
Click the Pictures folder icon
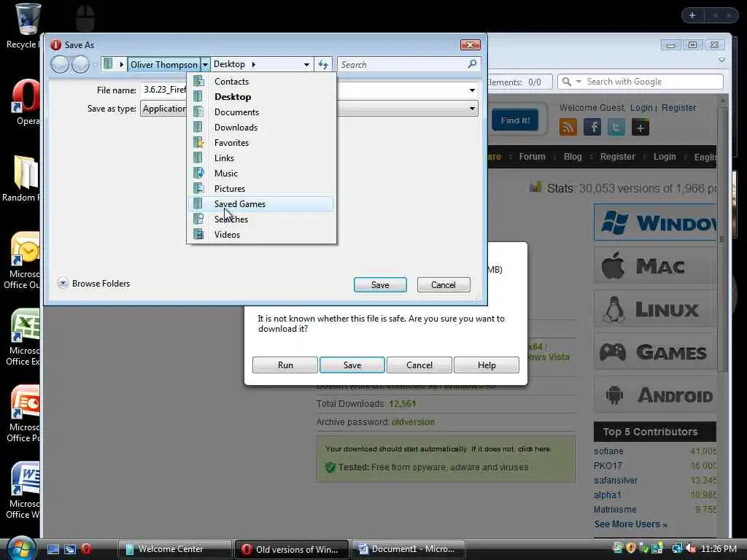198,188
